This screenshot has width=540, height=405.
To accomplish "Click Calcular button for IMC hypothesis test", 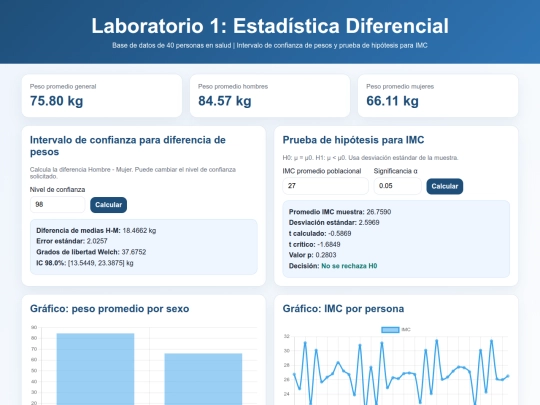I will coord(445,186).
